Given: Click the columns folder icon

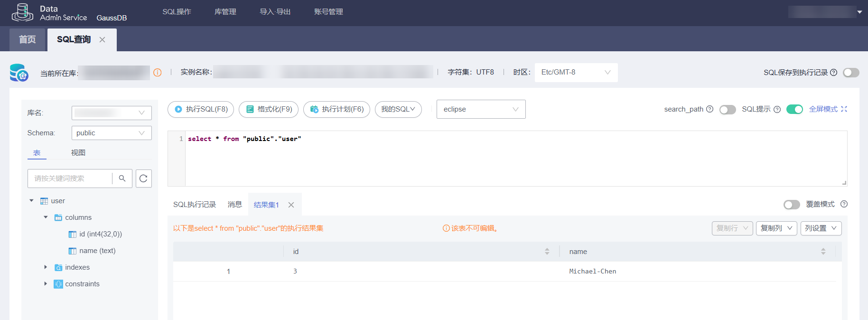Looking at the screenshot, I should tap(58, 217).
